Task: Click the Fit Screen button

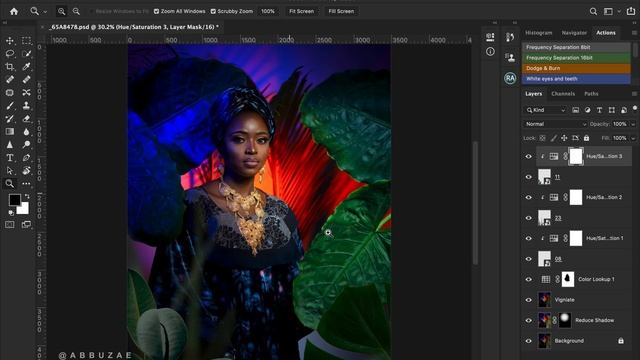Action: [x=302, y=11]
